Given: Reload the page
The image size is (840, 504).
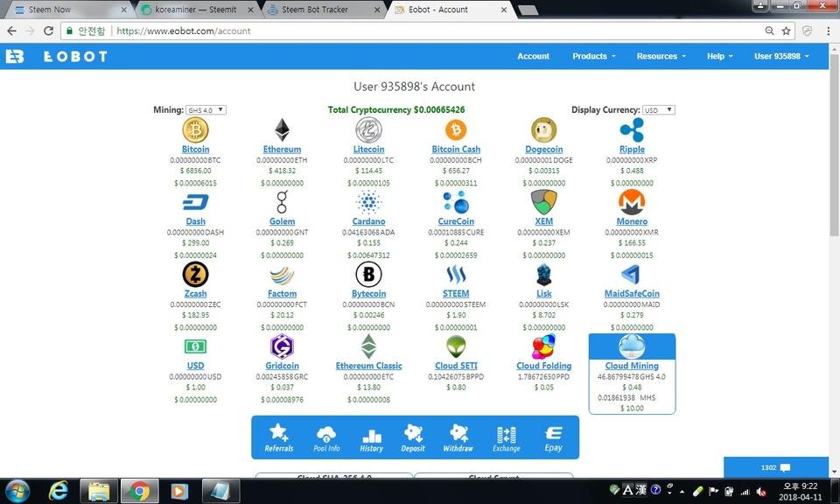Looking at the screenshot, I should click(48, 31).
